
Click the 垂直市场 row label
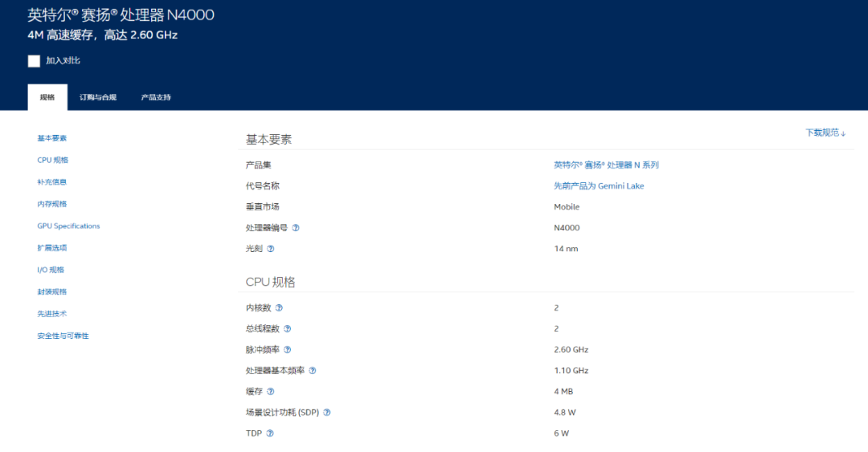pos(262,207)
